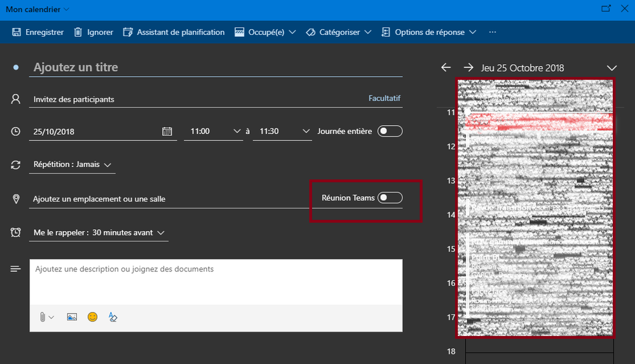635x364 pixels.
Task: Open the emoji picker smiley icon
Action: 92,317
